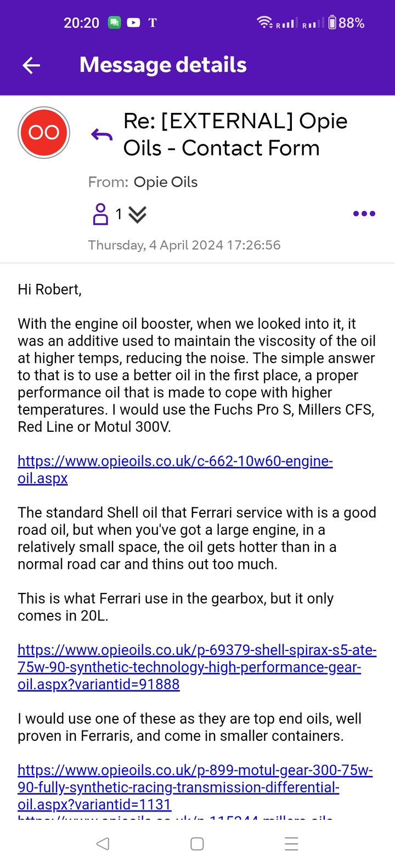Image resolution: width=395 pixels, height=868 pixels.
Task: Open Android recent apps button
Action: click(291, 844)
